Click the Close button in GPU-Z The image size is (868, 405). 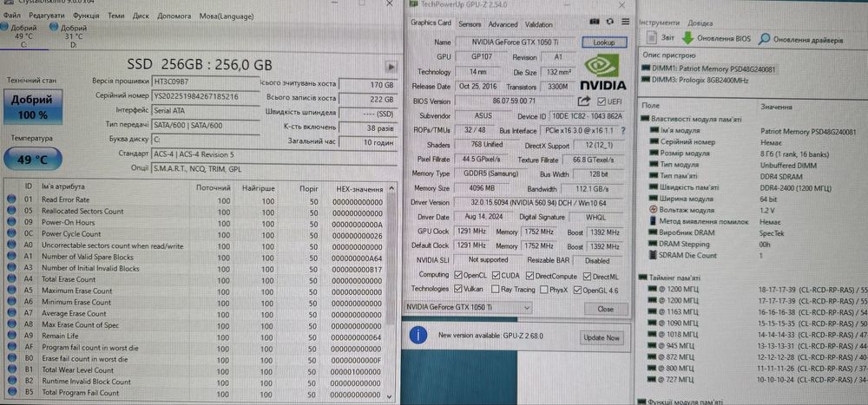click(605, 309)
